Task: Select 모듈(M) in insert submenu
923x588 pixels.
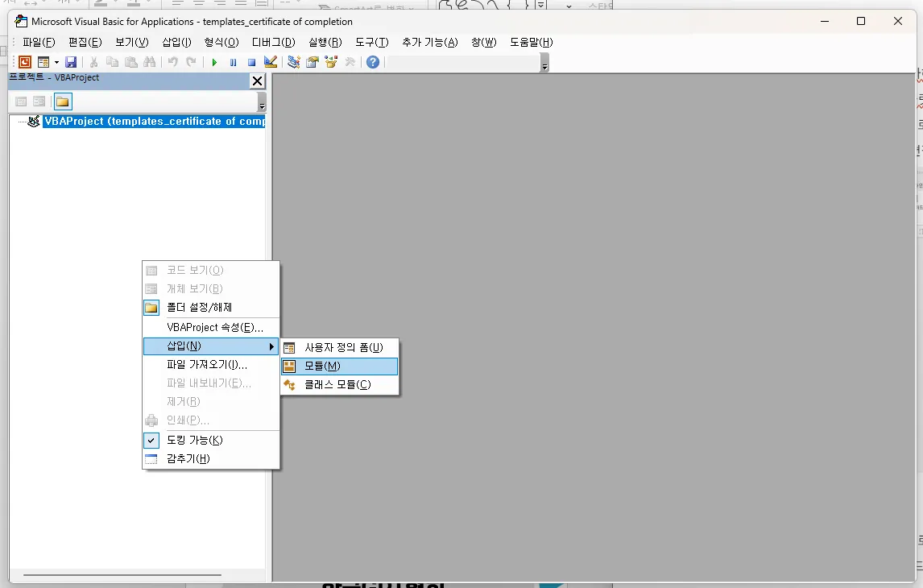Action: 340,366
